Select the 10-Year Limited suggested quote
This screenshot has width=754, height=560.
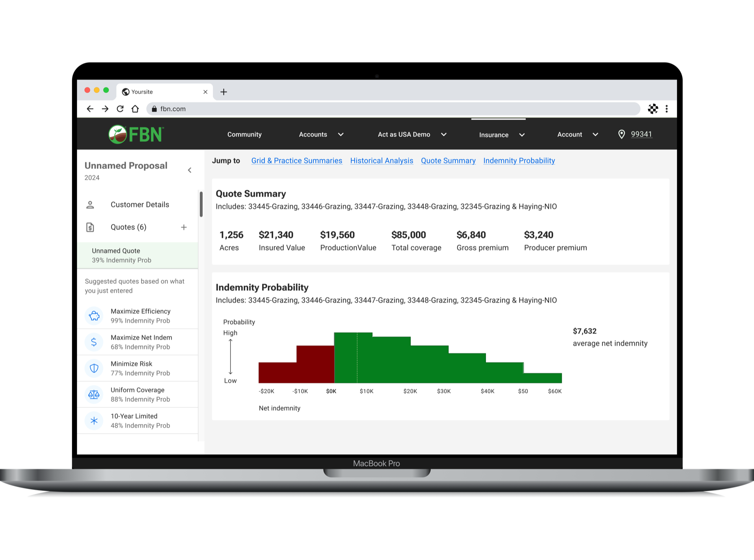click(138, 421)
